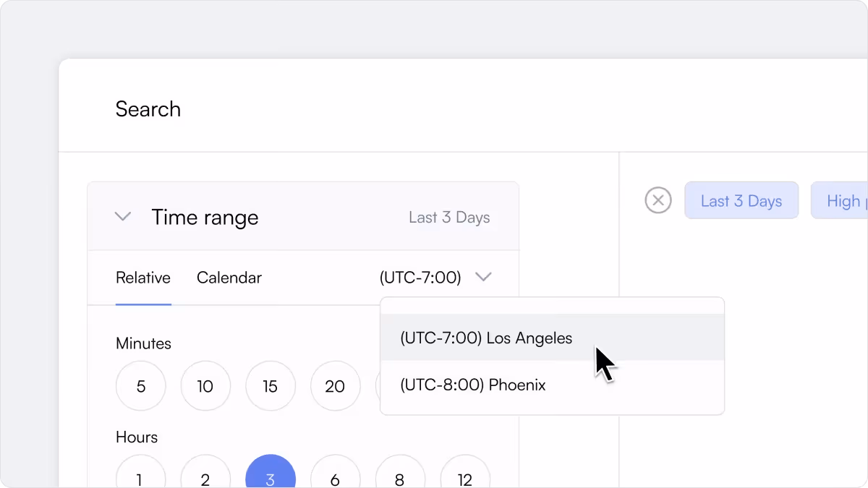The image size is (868, 488).
Task: Pick 1 hour as the range
Action: [140, 479]
